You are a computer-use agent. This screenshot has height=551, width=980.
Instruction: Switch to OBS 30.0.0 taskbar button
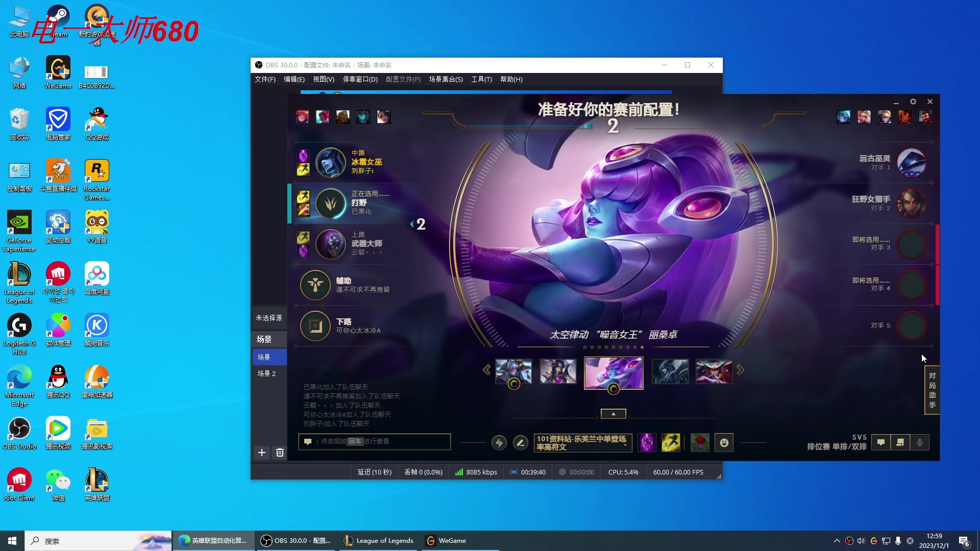(x=296, y=541)
